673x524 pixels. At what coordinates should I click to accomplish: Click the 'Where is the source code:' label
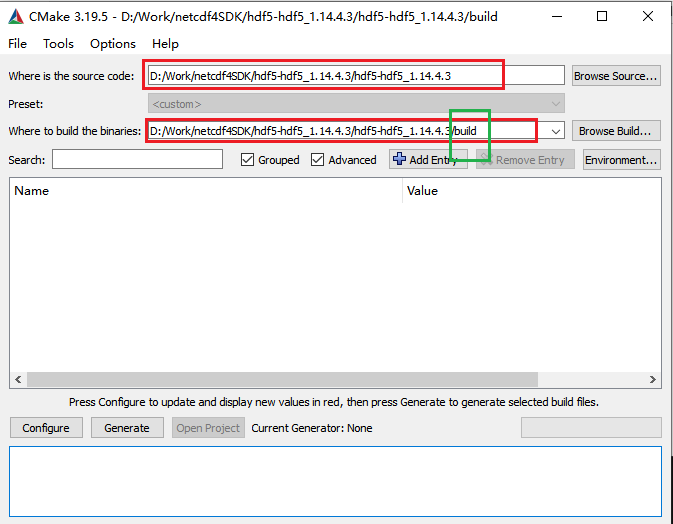[71, 76]
